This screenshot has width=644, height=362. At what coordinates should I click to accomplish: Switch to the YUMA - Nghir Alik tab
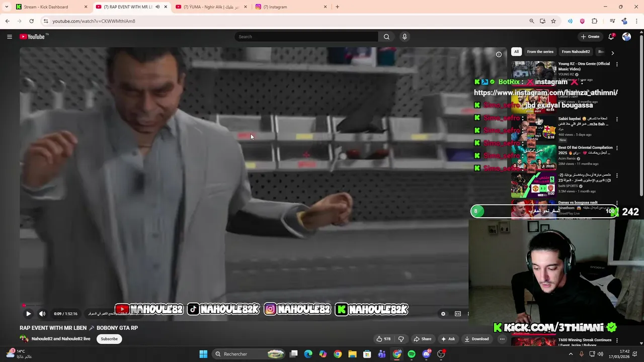[211, 7]
